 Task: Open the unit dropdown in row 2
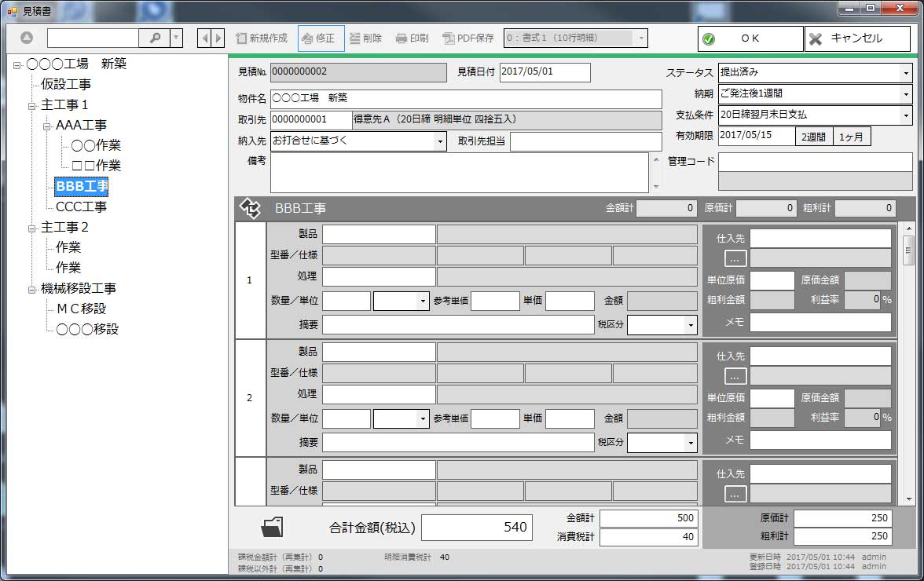tap(423, 419)
